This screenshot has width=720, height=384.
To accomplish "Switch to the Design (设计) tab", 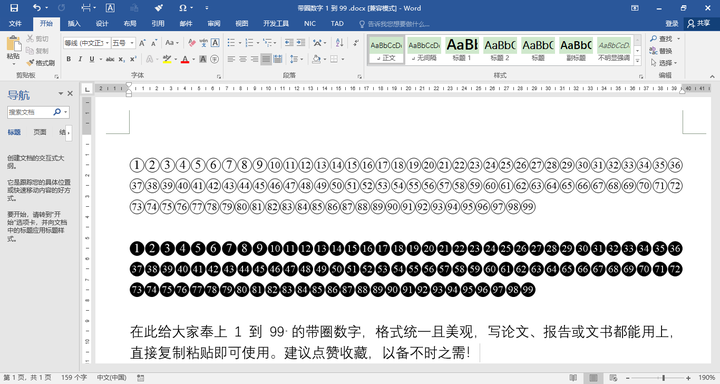I will tap(102, 23).
